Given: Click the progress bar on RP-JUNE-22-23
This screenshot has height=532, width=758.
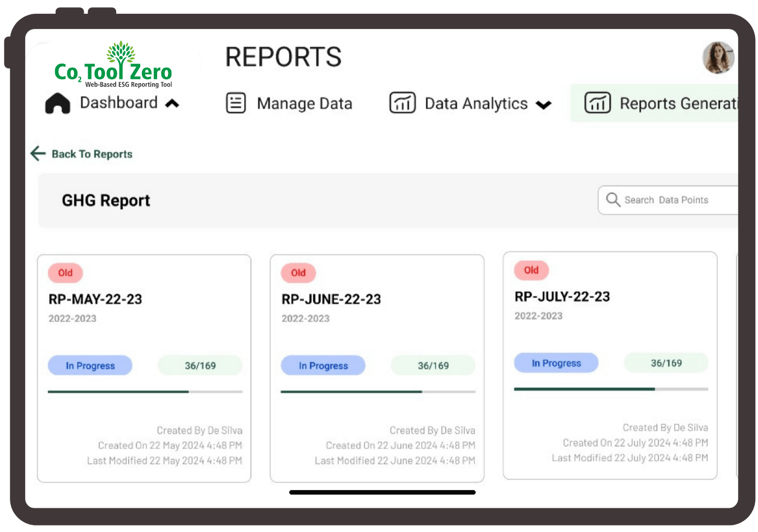Looking at the screenshot, I should point(378,392).
